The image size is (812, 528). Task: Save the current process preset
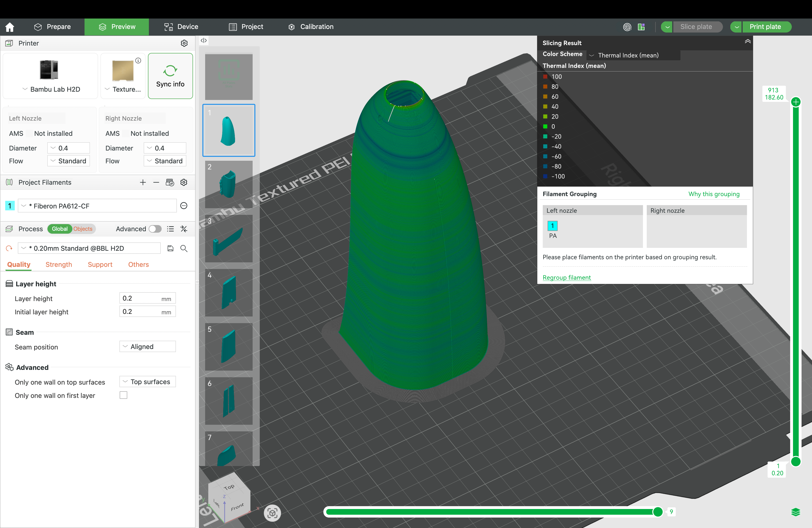point(170,248)
